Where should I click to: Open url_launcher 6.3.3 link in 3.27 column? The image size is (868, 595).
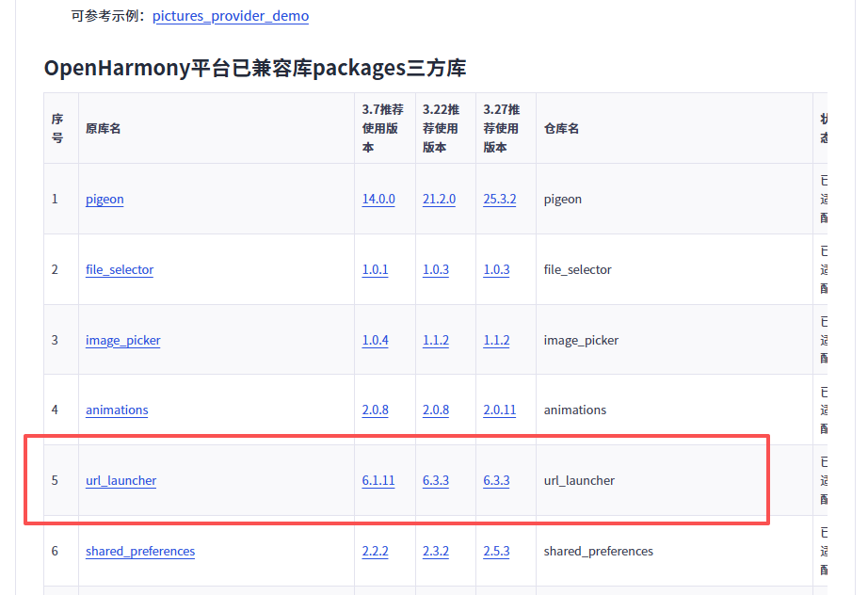496,480
